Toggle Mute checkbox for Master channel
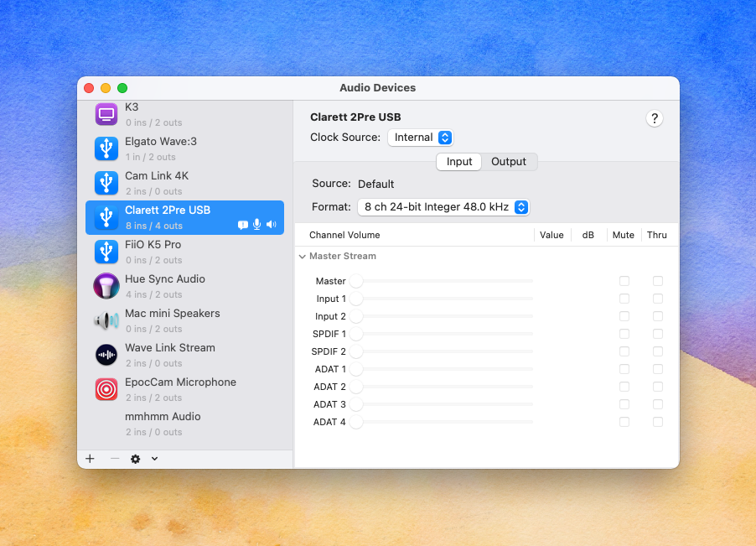756x546 pixels. pos(624,281)
